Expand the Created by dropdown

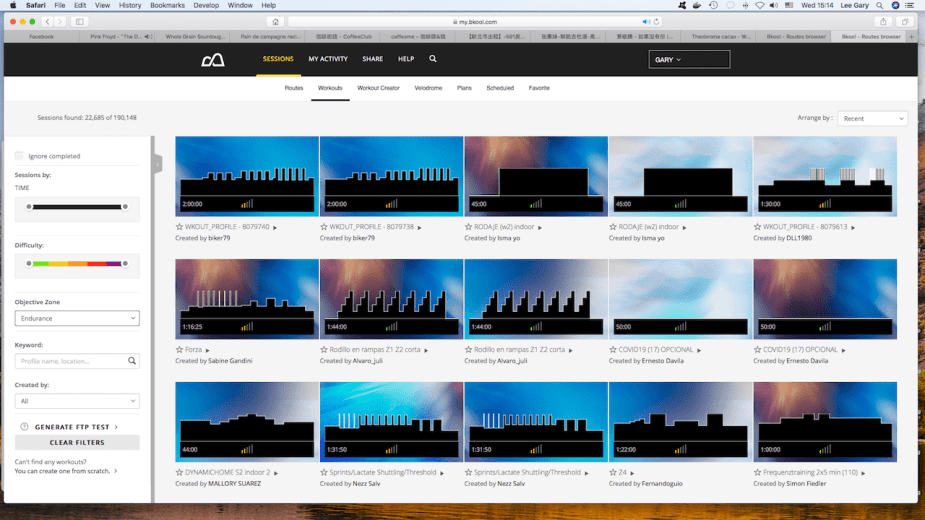77,401
